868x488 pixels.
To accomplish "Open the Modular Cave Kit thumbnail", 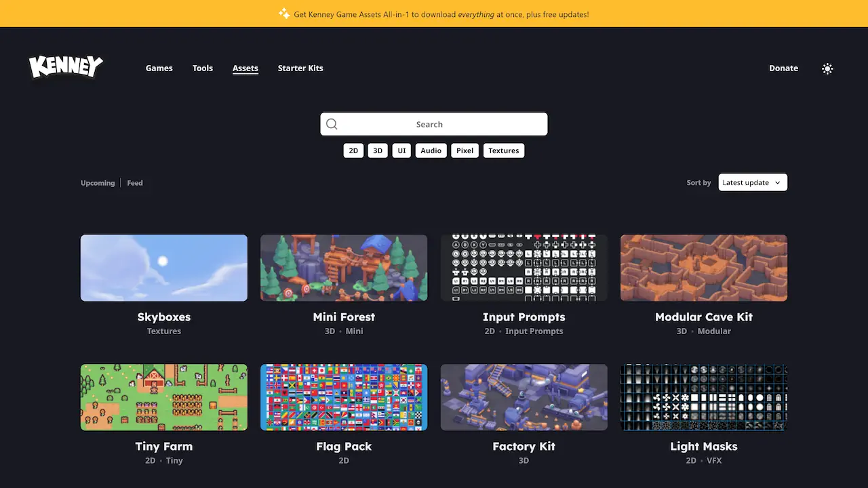I will 704,268.
